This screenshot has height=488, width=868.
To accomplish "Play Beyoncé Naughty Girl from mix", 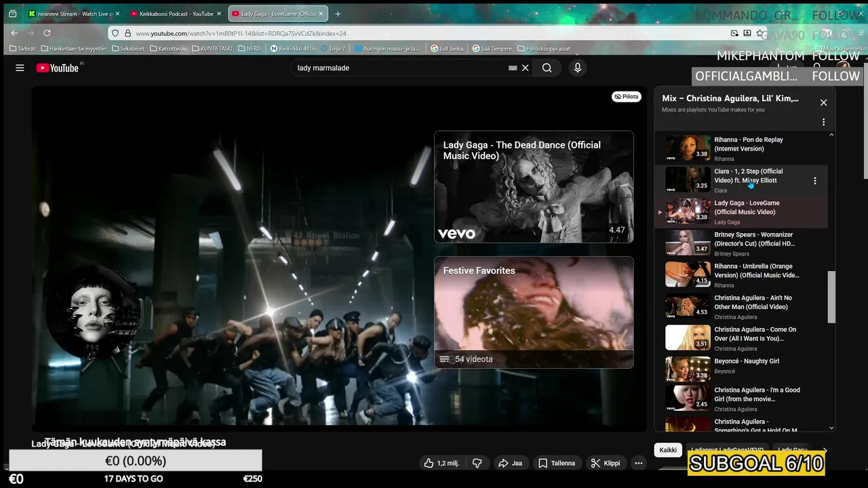I will point(741,369).
